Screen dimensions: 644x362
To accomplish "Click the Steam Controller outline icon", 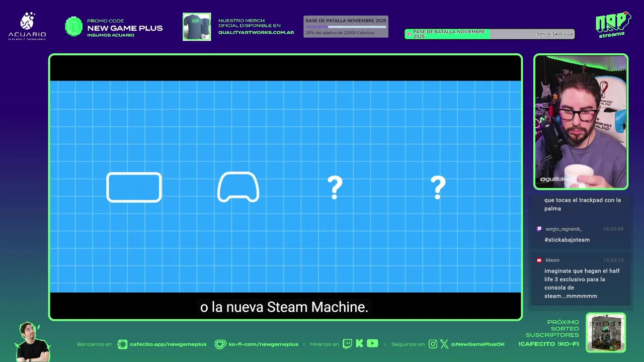I will [238, 187].
